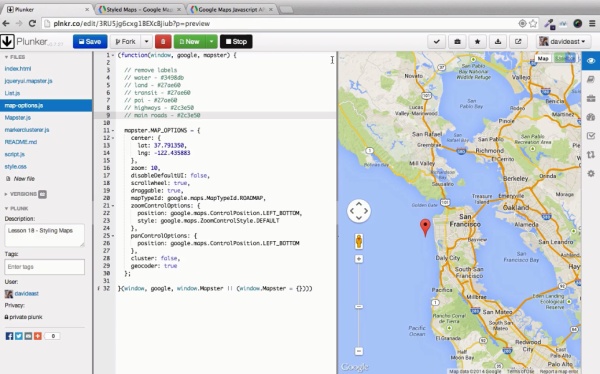Open Mapster.js file
The height and width of the screenshot is (374, 600).
18,118
